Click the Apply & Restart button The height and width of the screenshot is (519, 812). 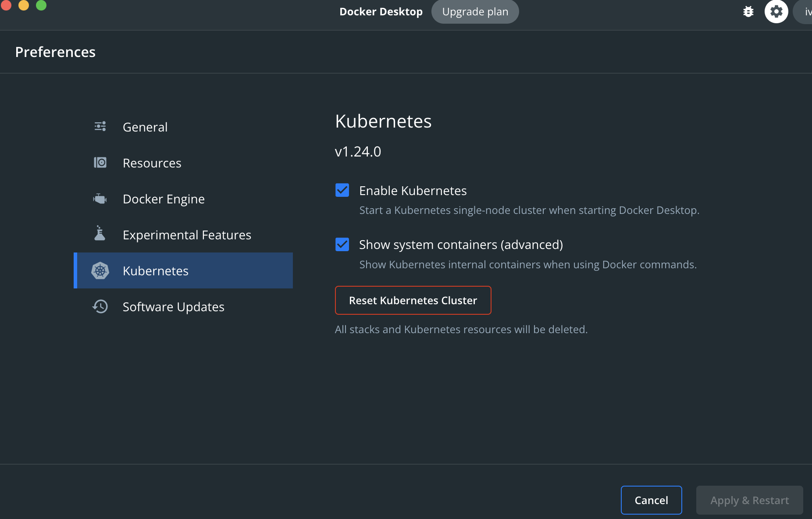tap(749, 500)
